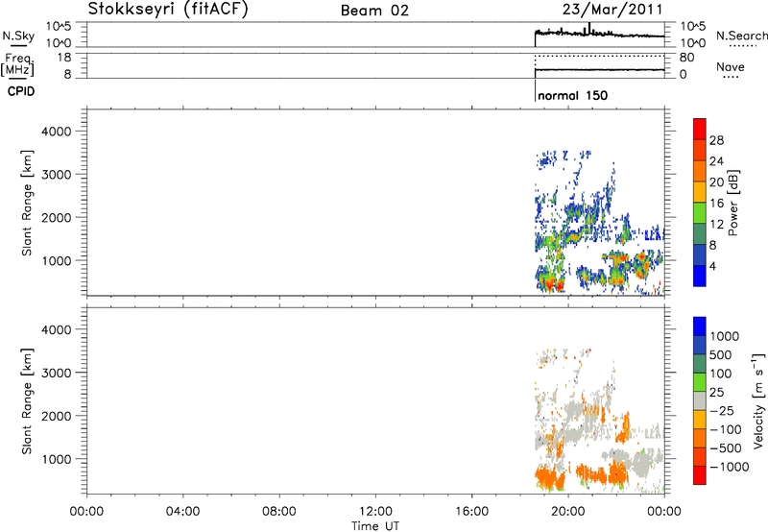Screen dimensions: 768x532
Task: Click the 'Power [dB]' colorbar label
Action: pyautogui.click(x=733, y=203)
